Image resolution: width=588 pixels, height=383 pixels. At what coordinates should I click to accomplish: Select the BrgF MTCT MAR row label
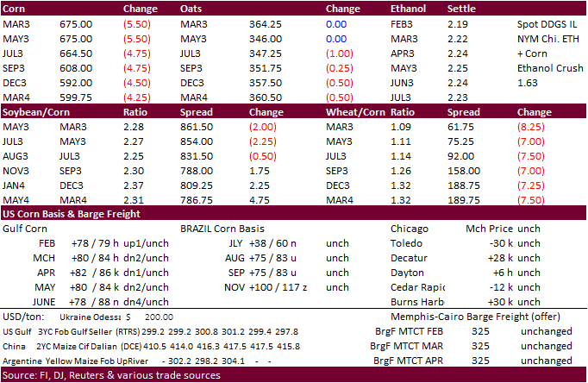point(406,346)
